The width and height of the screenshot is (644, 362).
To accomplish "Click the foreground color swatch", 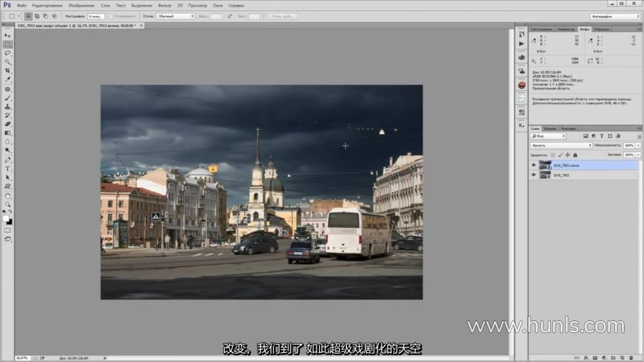I will click(x=6, y=219).
